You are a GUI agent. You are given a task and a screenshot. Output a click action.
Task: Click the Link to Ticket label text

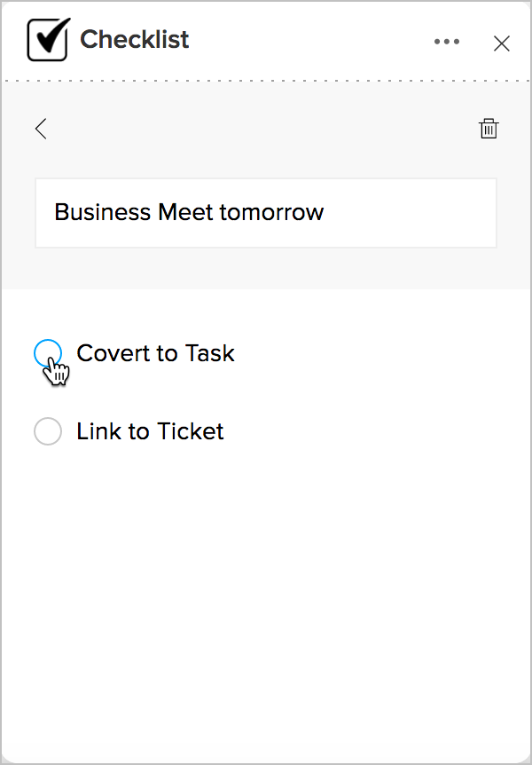tap(150, 432)
